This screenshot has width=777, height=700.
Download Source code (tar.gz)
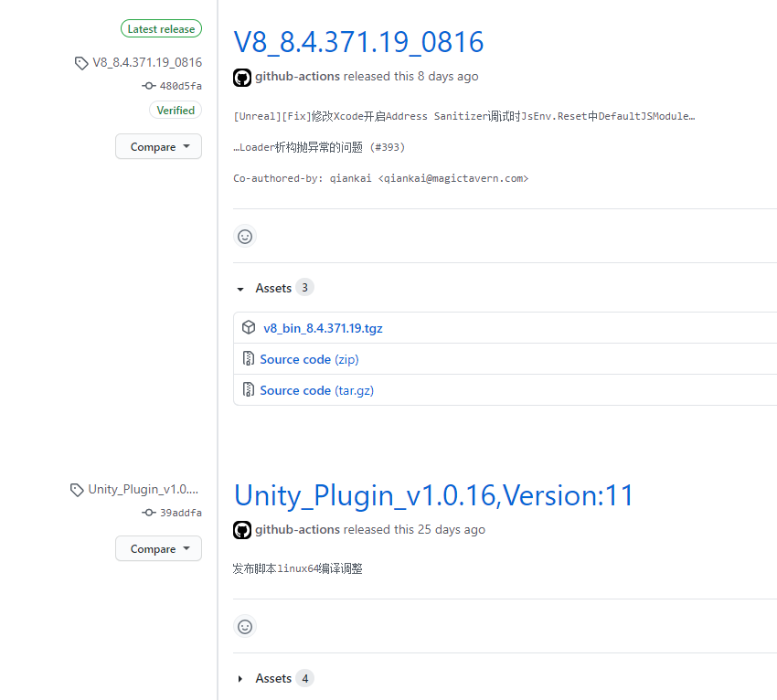[x=316, y=390]
